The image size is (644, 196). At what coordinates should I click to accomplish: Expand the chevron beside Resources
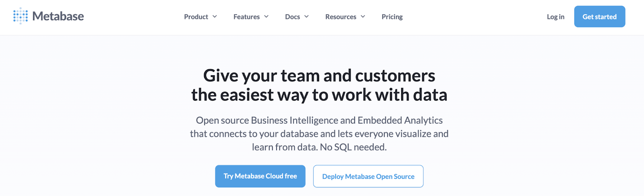363,17
